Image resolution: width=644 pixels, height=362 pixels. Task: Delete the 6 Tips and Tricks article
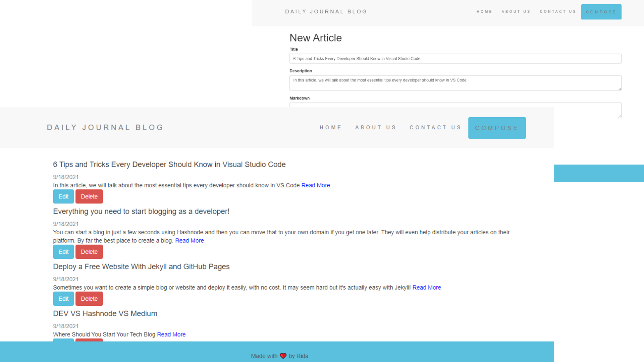pos(89,196)
